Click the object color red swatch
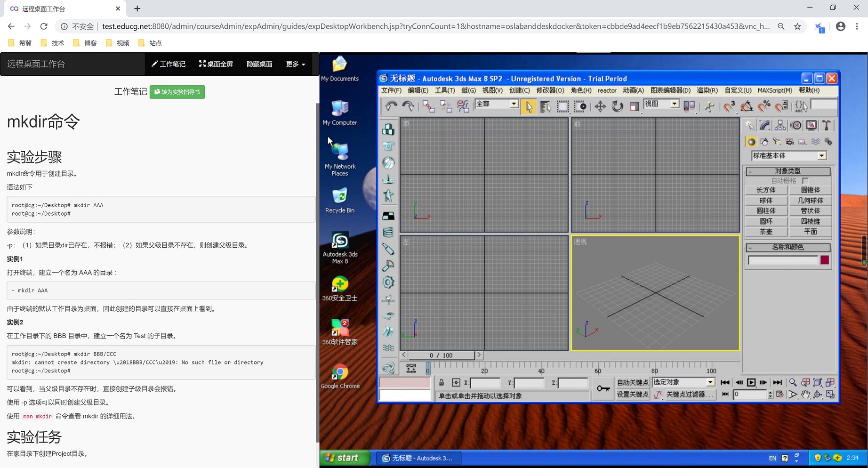The height and width of the screenshot is (468, 868). pyautogui.click(x=825, y=260)
